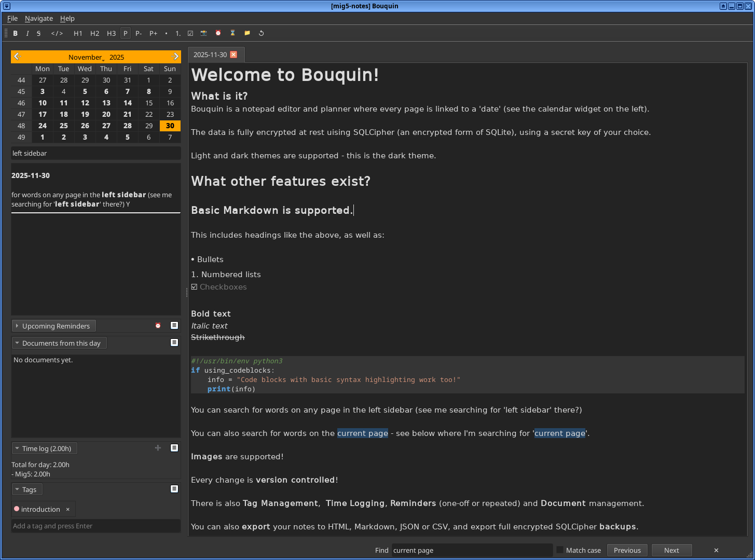The height and width of the screenshot is (560, 755).
Task: Collapse the Time log section
Action: [44, 448]
